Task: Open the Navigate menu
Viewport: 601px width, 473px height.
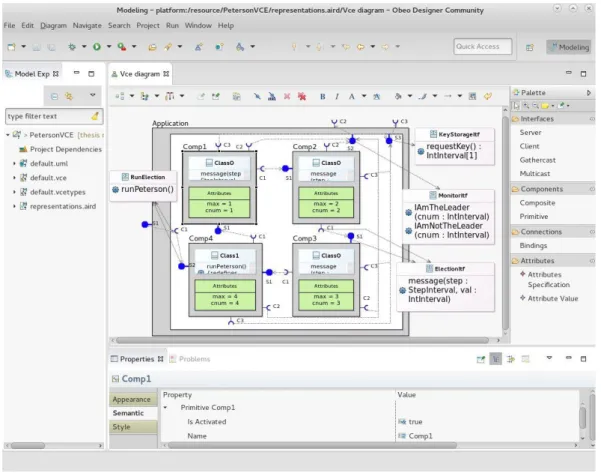Action: [x=87, y=26]
